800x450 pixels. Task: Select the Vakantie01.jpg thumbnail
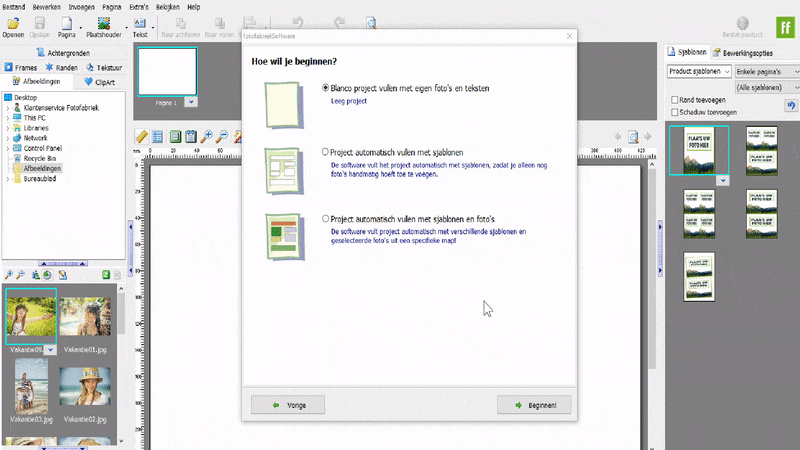pyautogui.click(x=83, y=318)
